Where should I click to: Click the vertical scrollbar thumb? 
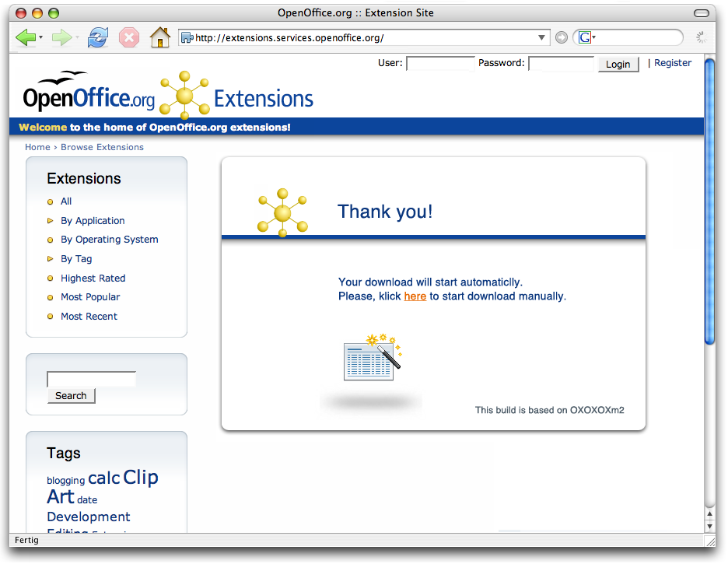pos(709,202)
